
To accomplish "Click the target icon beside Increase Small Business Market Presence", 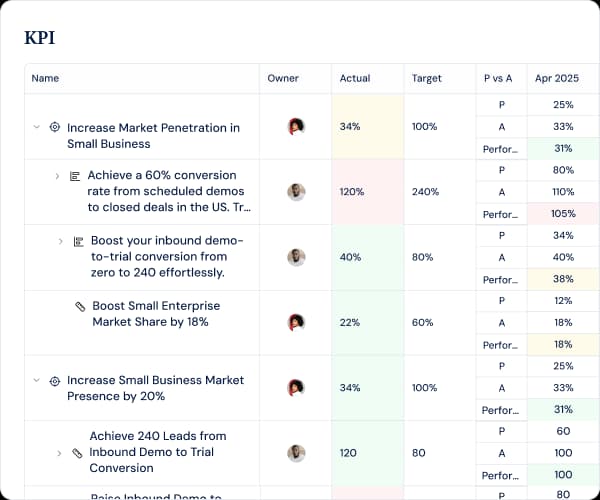I will (55, 381).
